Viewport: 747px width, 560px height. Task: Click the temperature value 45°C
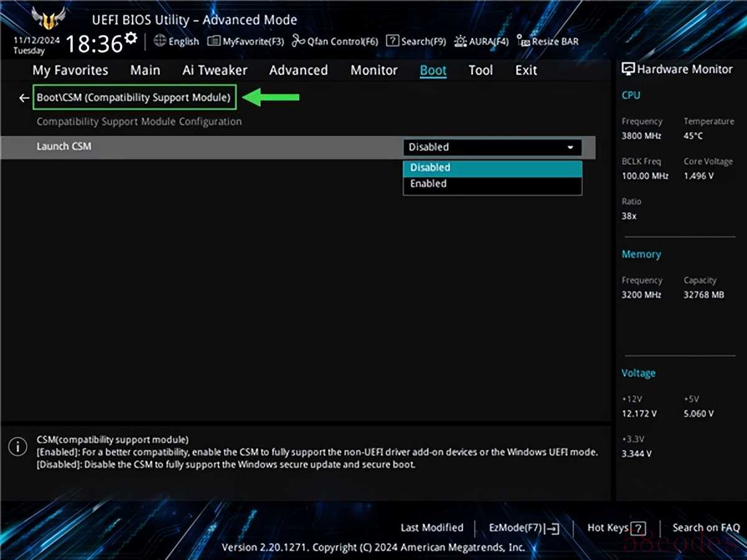pyautogui.click(x=693, y=136)
